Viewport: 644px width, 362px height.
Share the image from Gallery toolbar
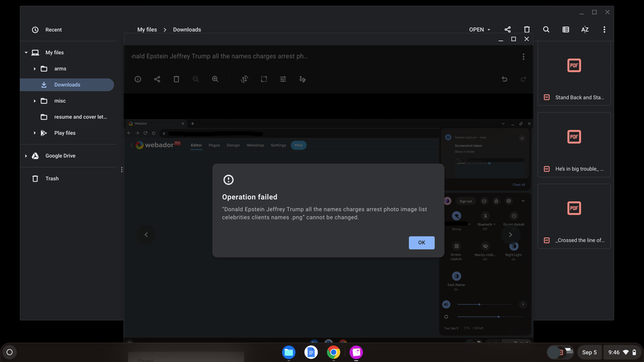click(x=157, y=79)
